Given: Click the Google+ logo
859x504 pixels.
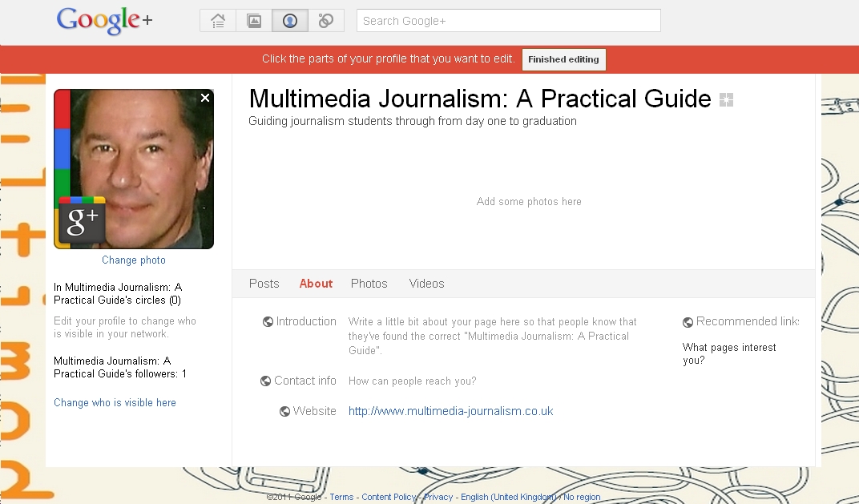Looking at the screenshot, I should tap(104, 21).
